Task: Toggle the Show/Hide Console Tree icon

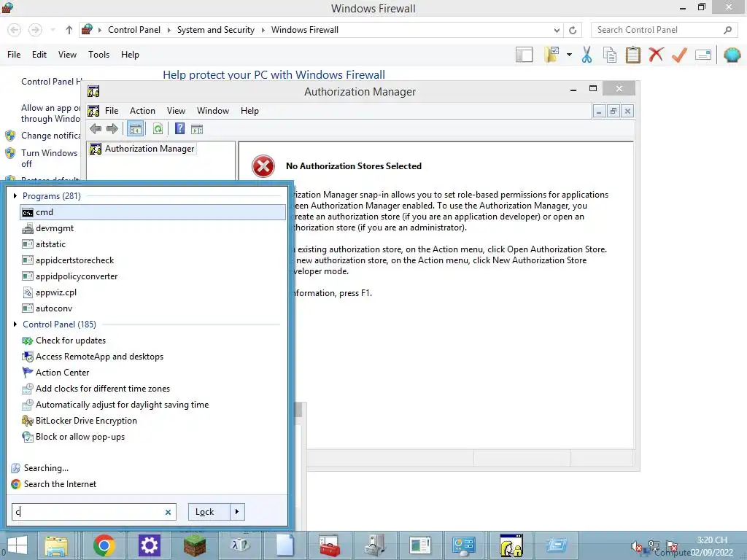Action: click(x=136, y=129)
